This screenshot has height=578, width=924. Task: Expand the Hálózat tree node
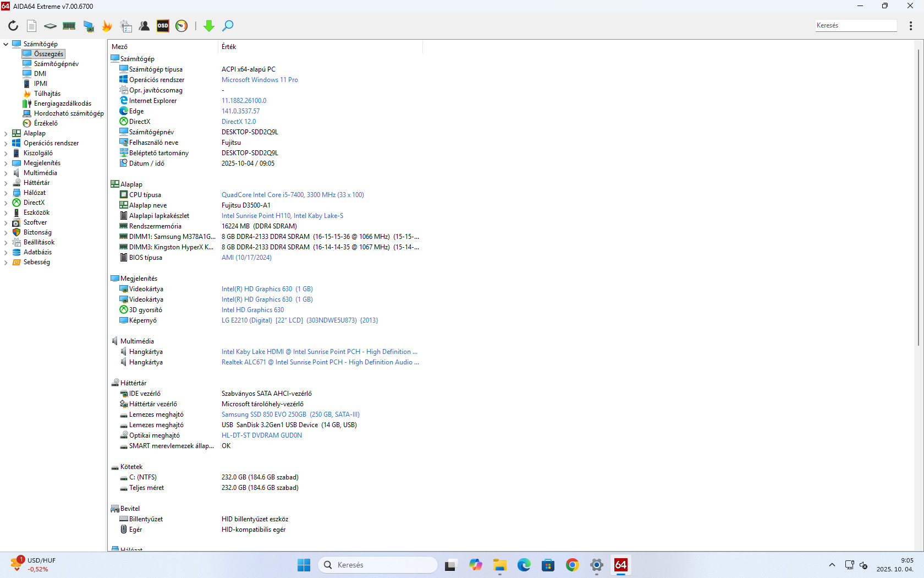click(x=5, y=193)
